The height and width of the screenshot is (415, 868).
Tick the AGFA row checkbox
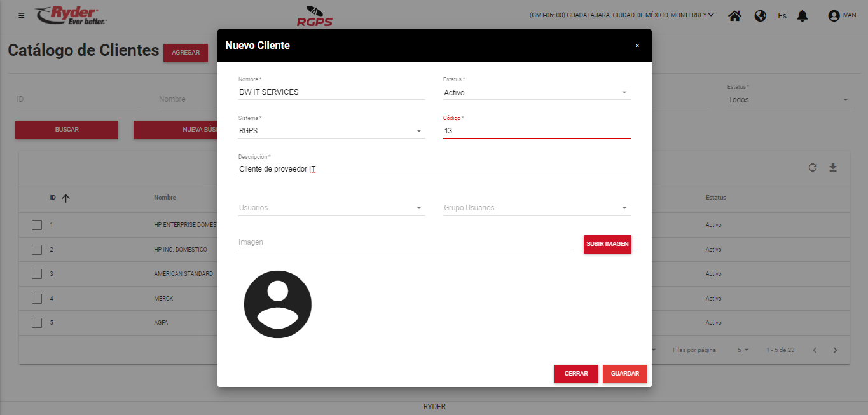(x=37, y=323)
